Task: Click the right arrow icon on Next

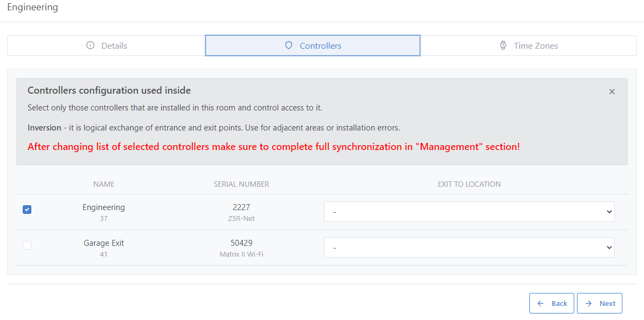Action: point(588,303)
